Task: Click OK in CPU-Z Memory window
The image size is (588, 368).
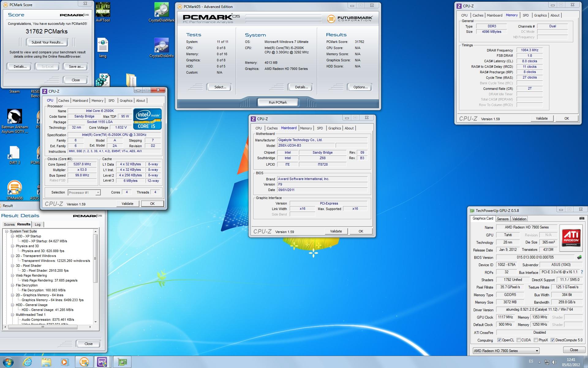Action: point(567,118)
